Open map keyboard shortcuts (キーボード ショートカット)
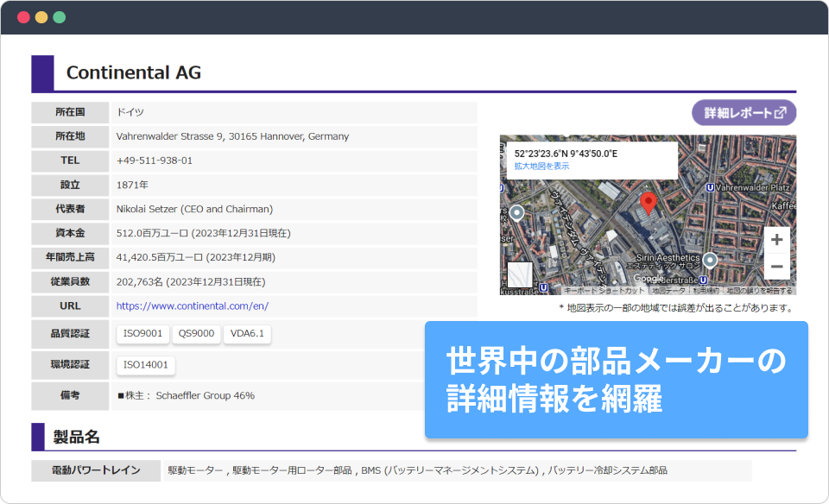 click(604, 291)
